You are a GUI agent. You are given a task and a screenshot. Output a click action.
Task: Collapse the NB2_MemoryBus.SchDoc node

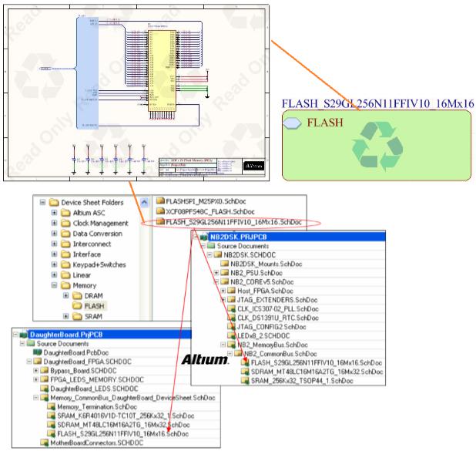pyautogui.click(x=222, y=345)
